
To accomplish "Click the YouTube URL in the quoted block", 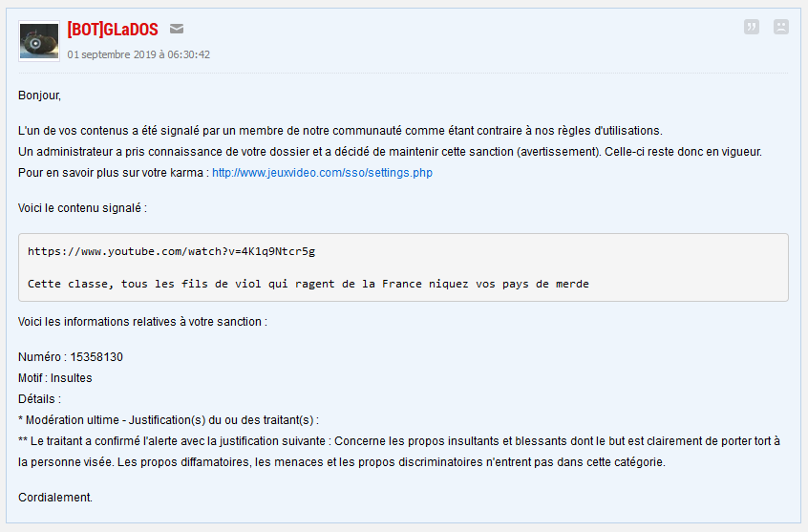I will point(171,251).
